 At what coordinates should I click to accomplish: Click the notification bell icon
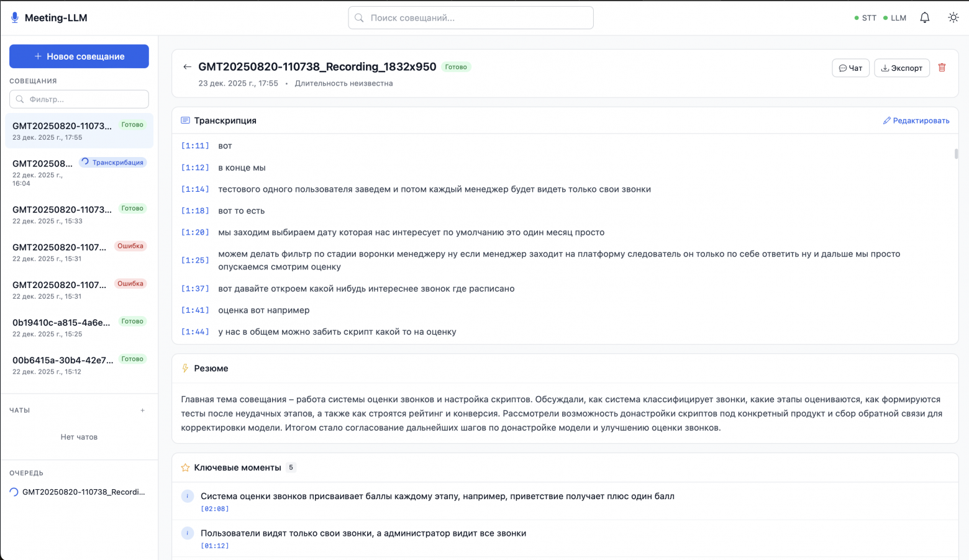tap(924, 18)
